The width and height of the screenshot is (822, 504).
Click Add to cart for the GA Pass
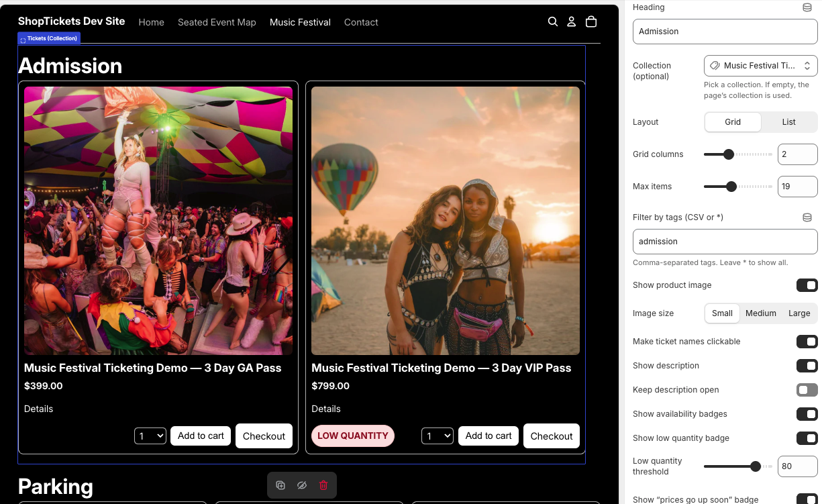200,436
